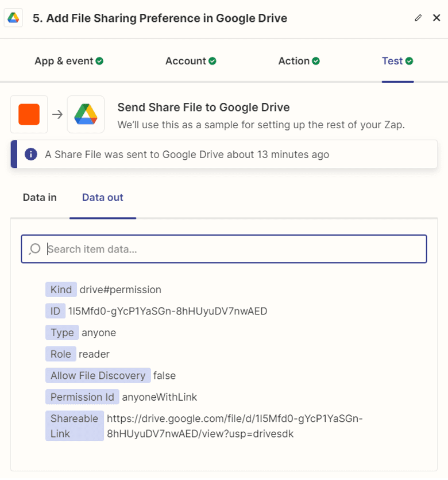This screenshot has height=480, width=448.
Task: Click the green checkmark beside Test
Action: coord(409,60)
